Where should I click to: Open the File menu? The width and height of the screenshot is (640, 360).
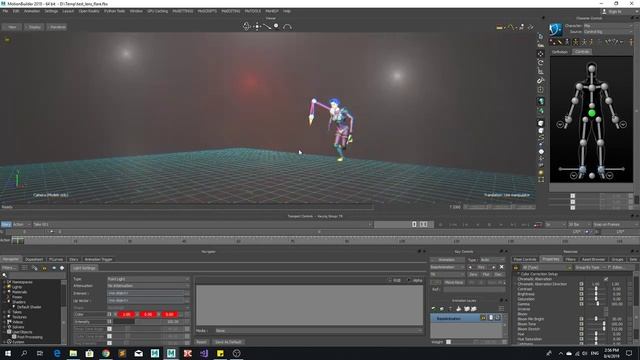pyautogui.click(x=5, y=11)
